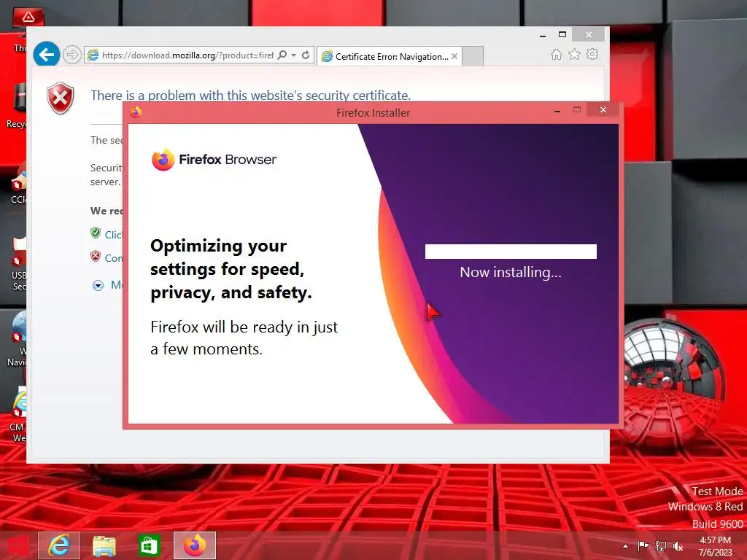Image resolution: width=747 pixels, height=560 pixels.
Task: Click the "Optimizing your settings" heading text
Action: tap(231, 269)
